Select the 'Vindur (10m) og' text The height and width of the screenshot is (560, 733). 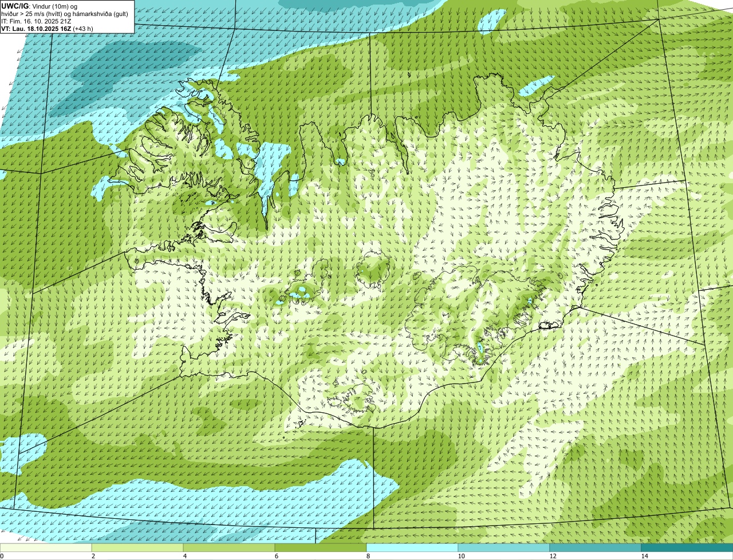(54, 6)
